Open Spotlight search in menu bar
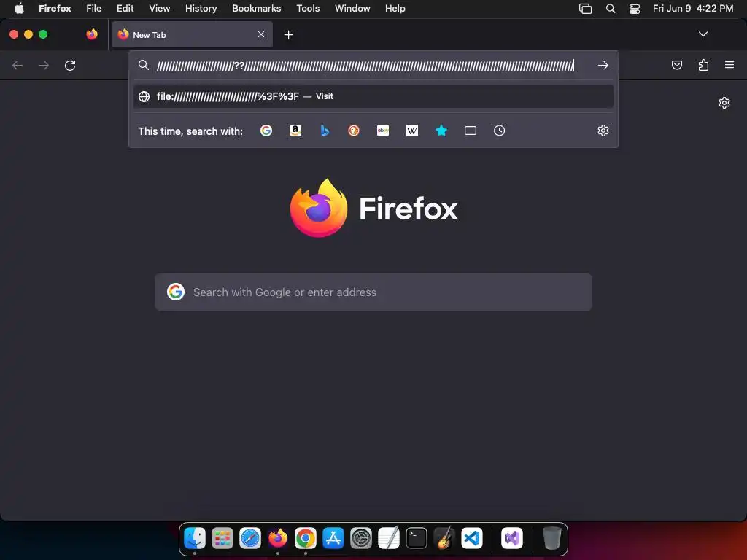 point(611,8)
